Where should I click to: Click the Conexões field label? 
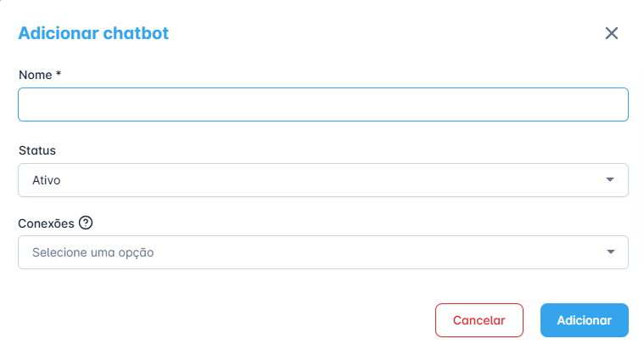click(x=47, y=223)
